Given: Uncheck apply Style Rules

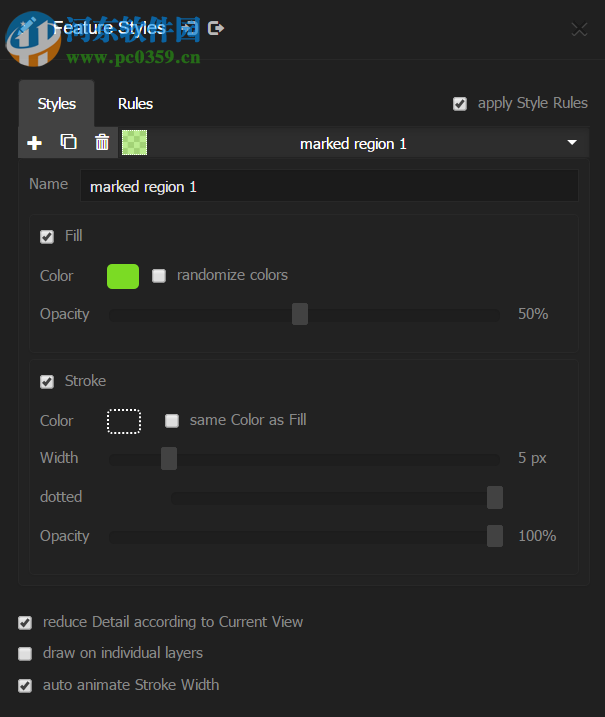Looking at the screenshot, I should pos(460,104).
